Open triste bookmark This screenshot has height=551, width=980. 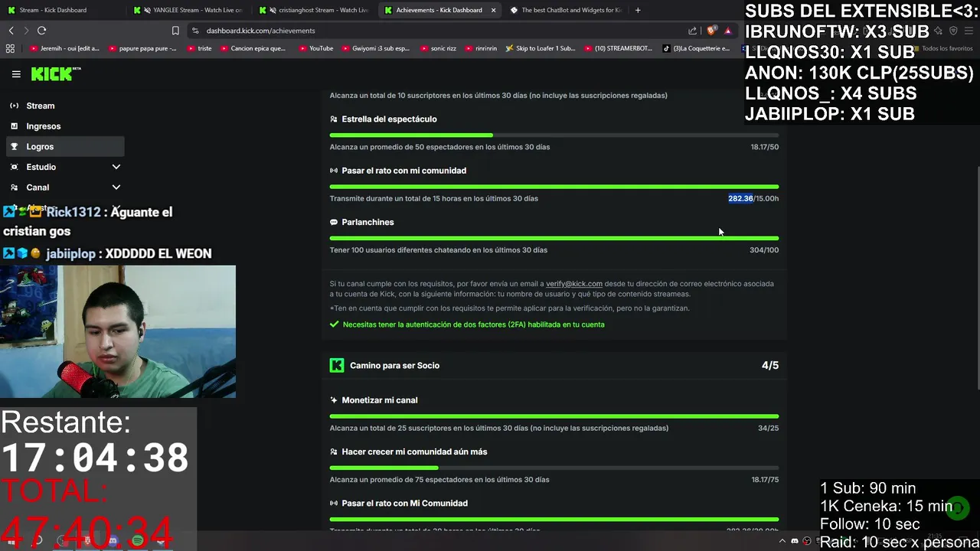tap(199, 48)
